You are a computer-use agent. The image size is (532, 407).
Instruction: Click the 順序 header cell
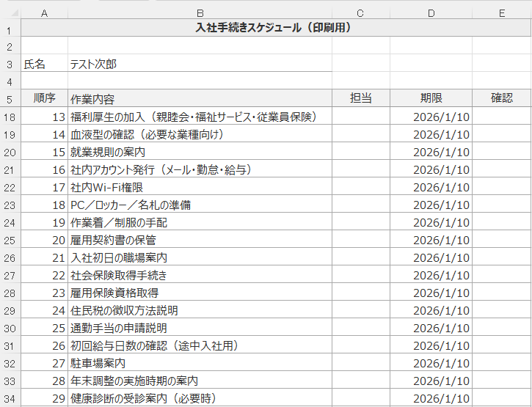(x=45, y=98)
